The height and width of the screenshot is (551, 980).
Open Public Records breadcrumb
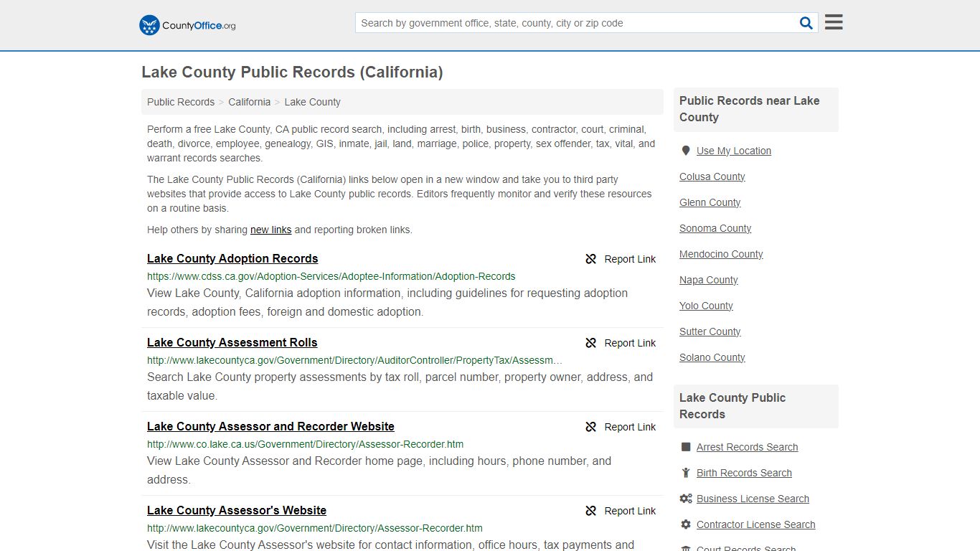tap(181, 102)
